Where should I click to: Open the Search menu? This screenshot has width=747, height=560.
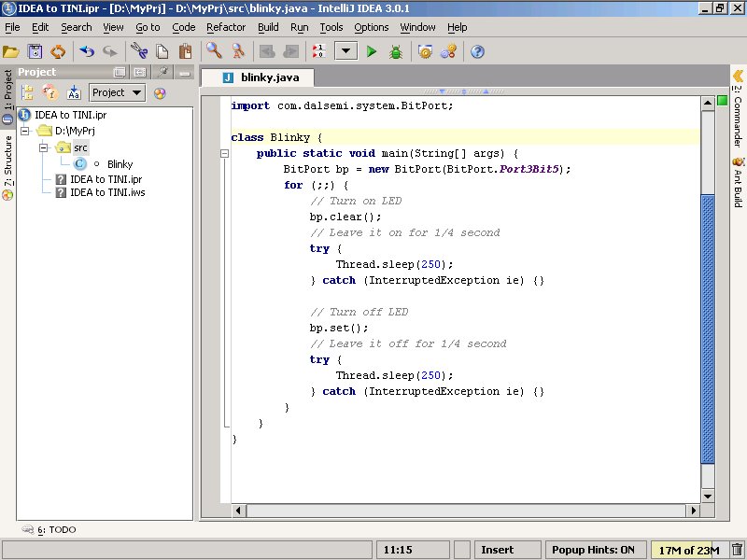pos(77,27)
